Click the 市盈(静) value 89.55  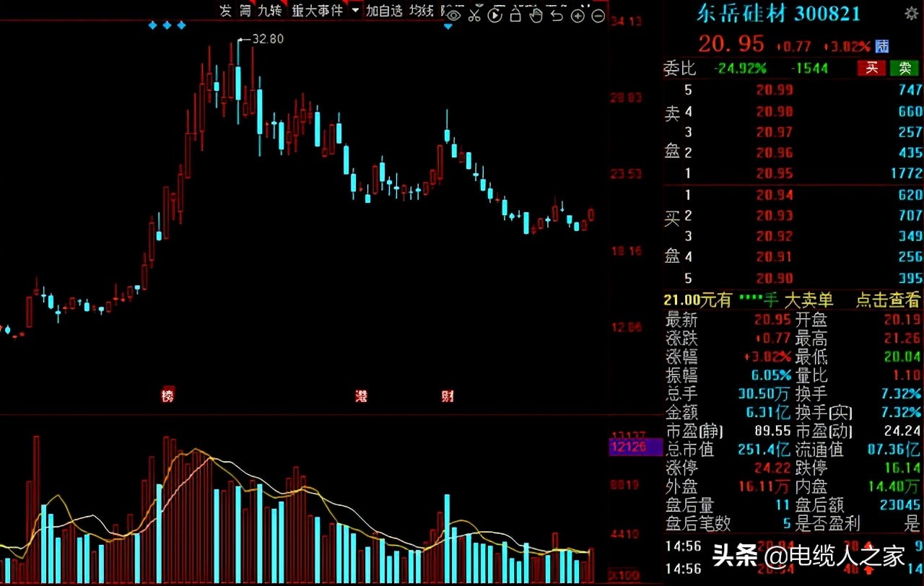click(773, 431)
